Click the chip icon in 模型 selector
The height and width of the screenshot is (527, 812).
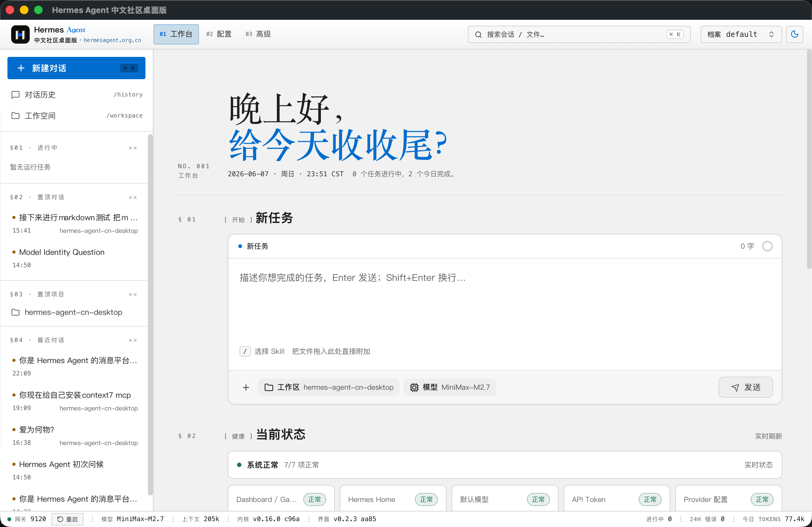tap(414, 387)
